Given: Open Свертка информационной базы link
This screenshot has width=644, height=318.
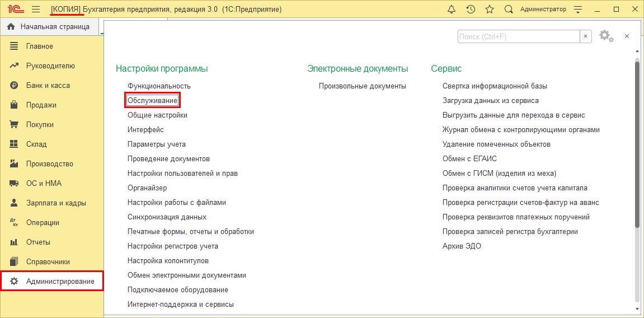Looking at the screenshot, I should (495, 86).
